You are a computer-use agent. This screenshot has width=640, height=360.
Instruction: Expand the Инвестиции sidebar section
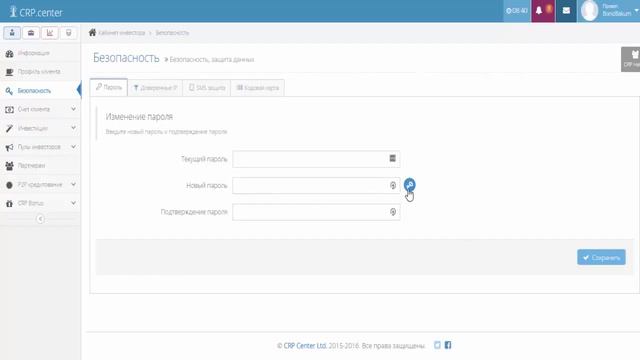pyautogui.click(x=40, y=128)
